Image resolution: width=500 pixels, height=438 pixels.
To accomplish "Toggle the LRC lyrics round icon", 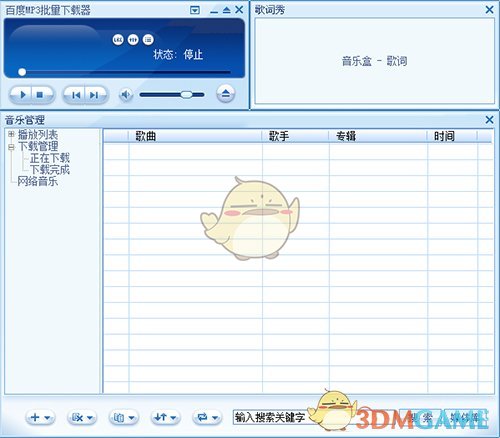I will coord(118,40).
